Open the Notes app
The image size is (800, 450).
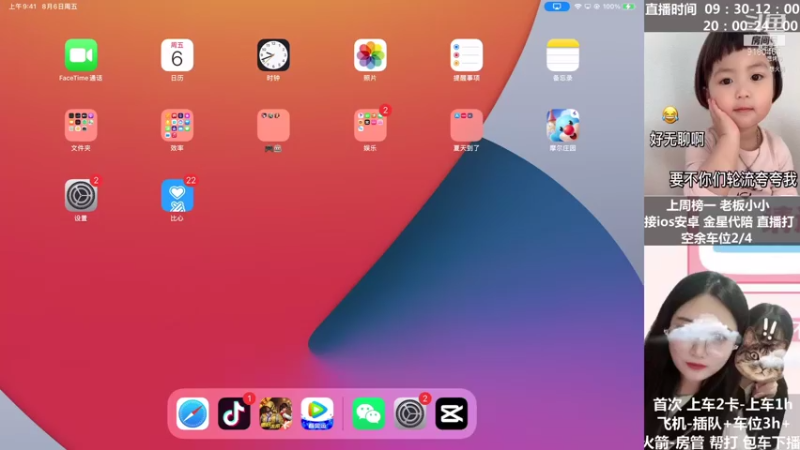click(x=563, y=55)
